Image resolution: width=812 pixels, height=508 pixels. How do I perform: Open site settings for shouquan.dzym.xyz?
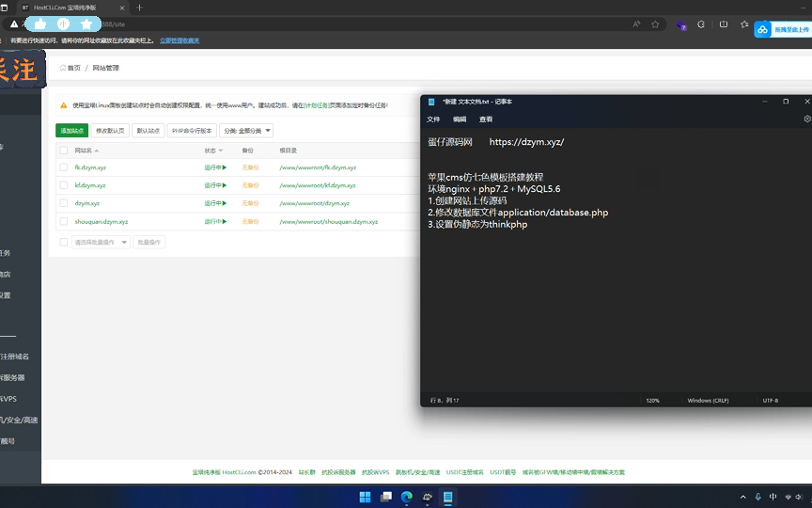click(x=101, y=221)
